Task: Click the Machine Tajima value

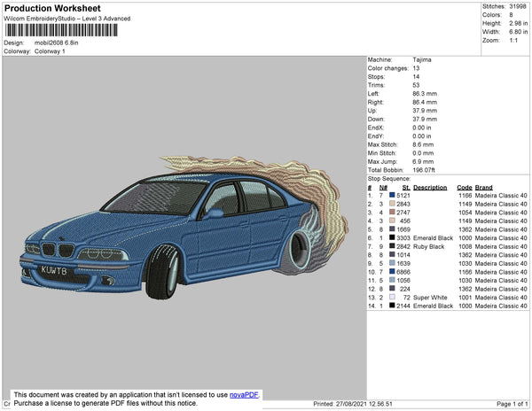Action: [x=423, y=60]
